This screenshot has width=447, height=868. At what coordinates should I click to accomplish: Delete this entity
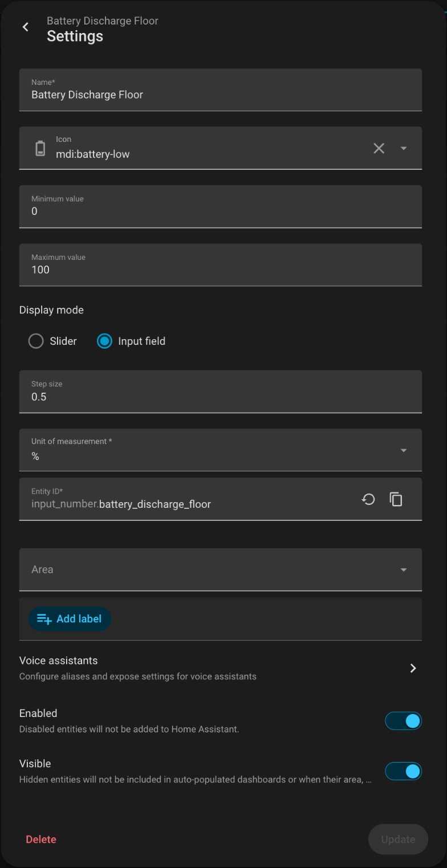(x=41, y=840)
